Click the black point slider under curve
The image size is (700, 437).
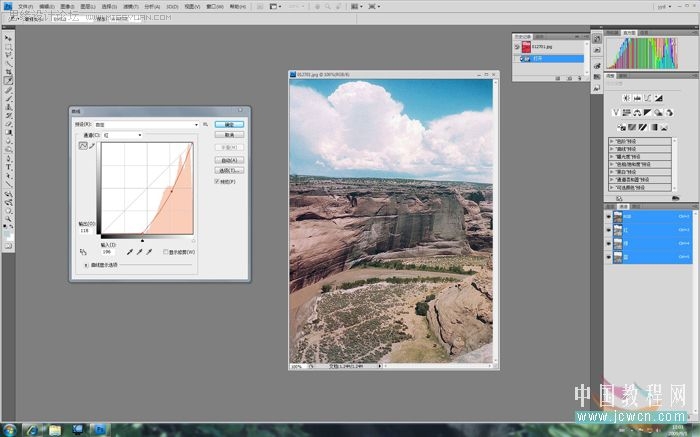click(x=142, y=241)
